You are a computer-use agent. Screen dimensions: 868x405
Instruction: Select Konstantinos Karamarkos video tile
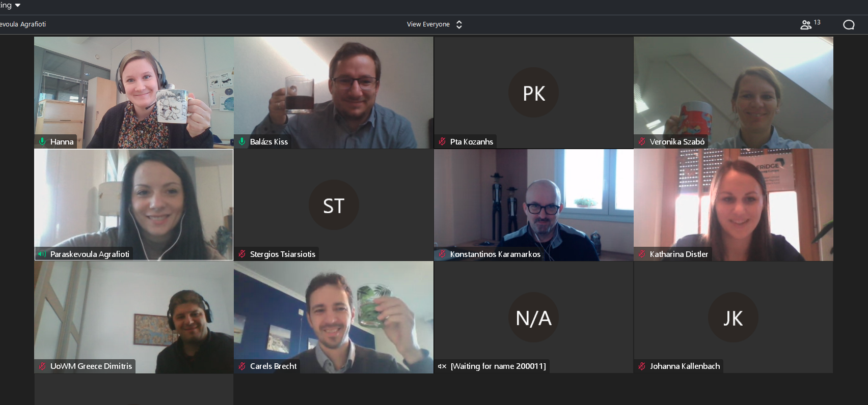click(533, 205)
